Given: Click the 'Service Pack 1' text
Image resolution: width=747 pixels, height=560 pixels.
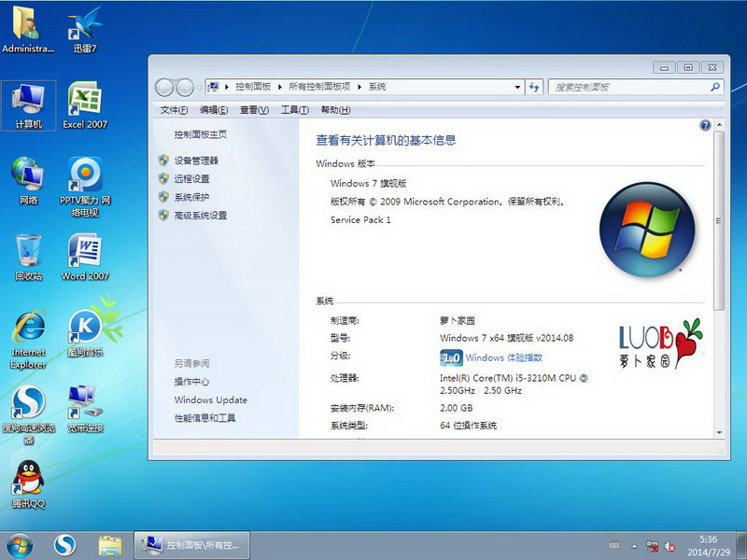Looking at the screenshot, I should tap(360, 220).
